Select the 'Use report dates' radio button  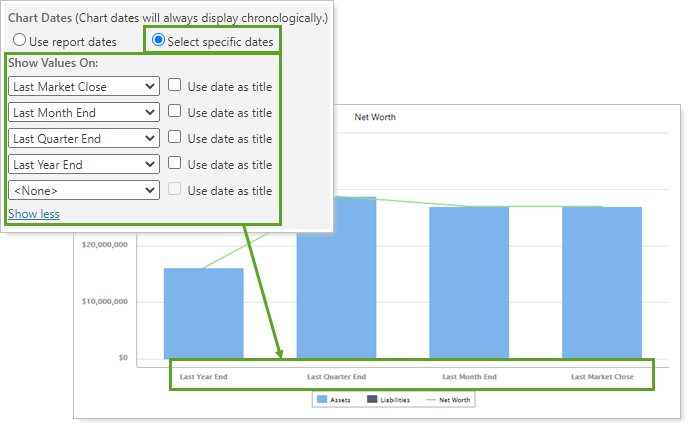tap(20, 41)
